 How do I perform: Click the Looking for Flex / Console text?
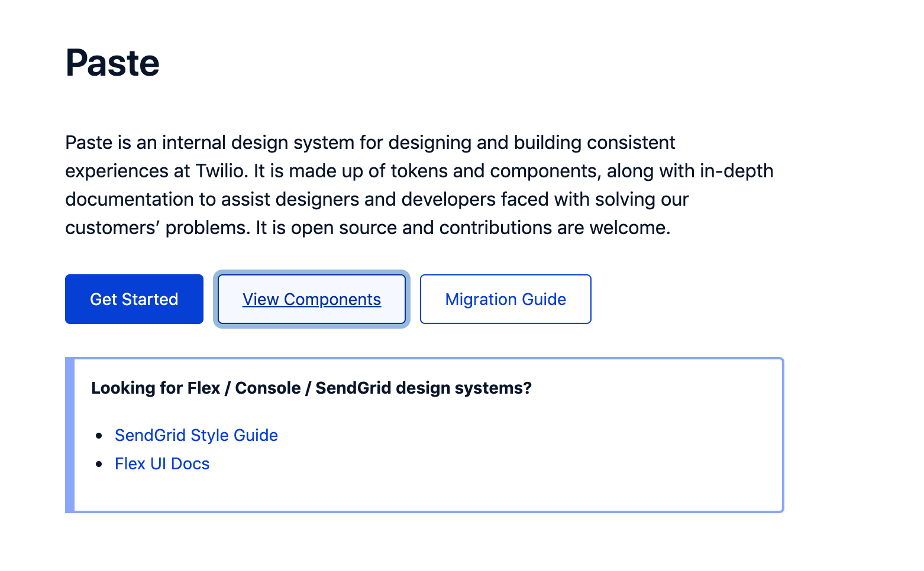(x=195, y=388)
